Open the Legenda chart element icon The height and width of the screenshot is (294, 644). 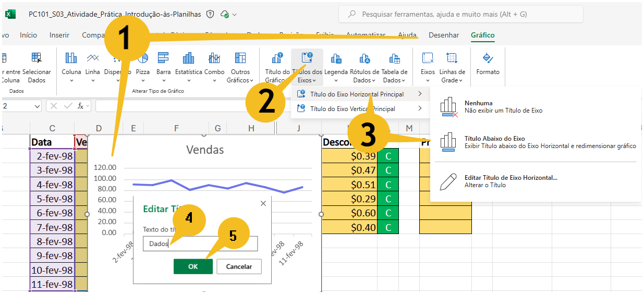pos(336,58)
